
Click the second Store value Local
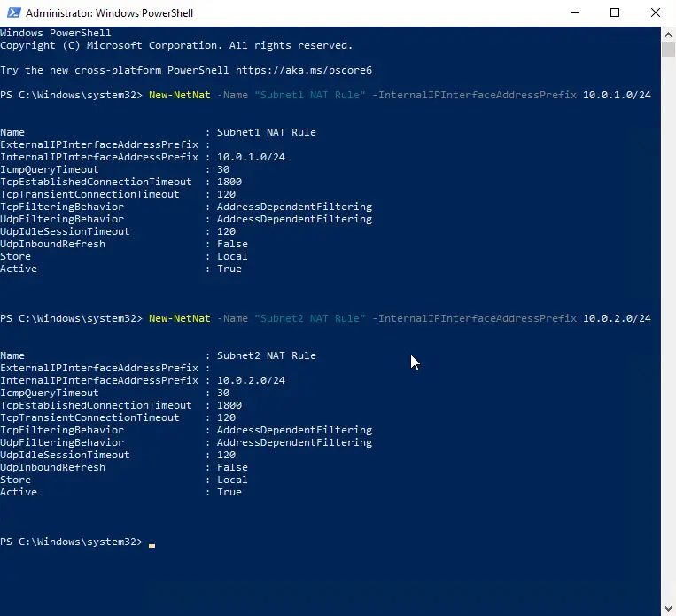coord(232,480)
